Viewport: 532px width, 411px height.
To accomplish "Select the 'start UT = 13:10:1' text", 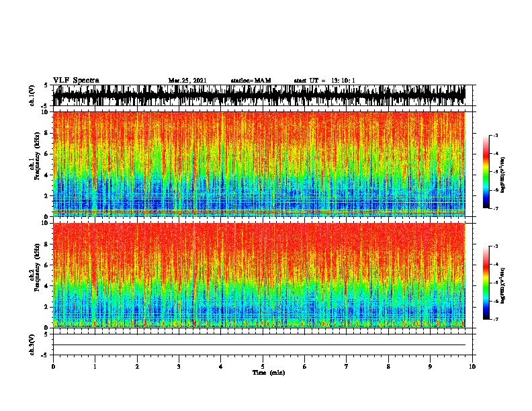I will tap(324, 81).
